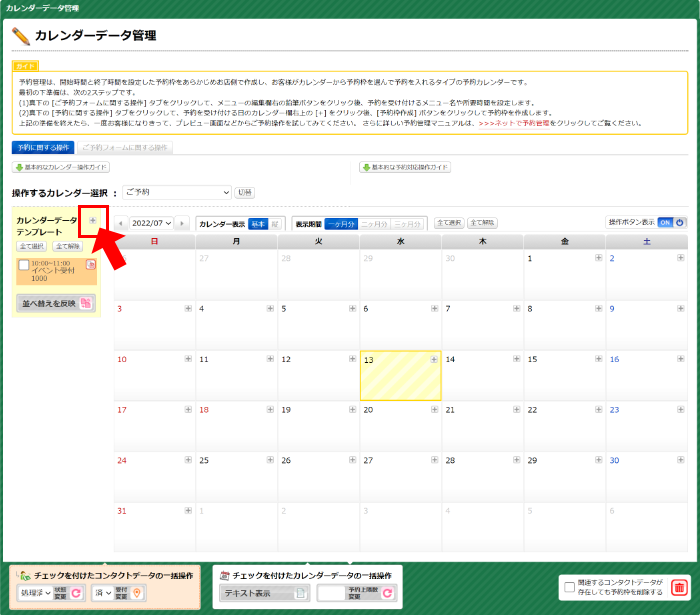This screenshot has height=615, width=700.
Task: Click the reservation limit input field
Action: pyautogui.click(x=331, y=593)
